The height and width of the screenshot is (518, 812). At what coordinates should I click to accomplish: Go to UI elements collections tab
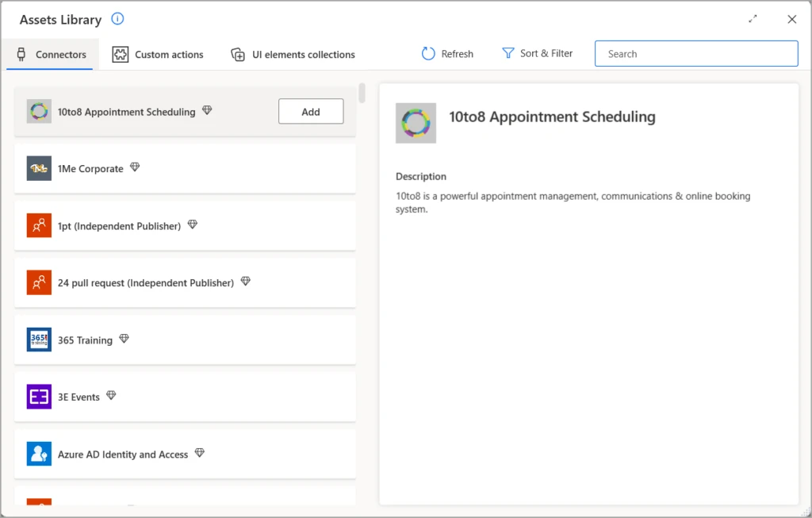point(293,55)
